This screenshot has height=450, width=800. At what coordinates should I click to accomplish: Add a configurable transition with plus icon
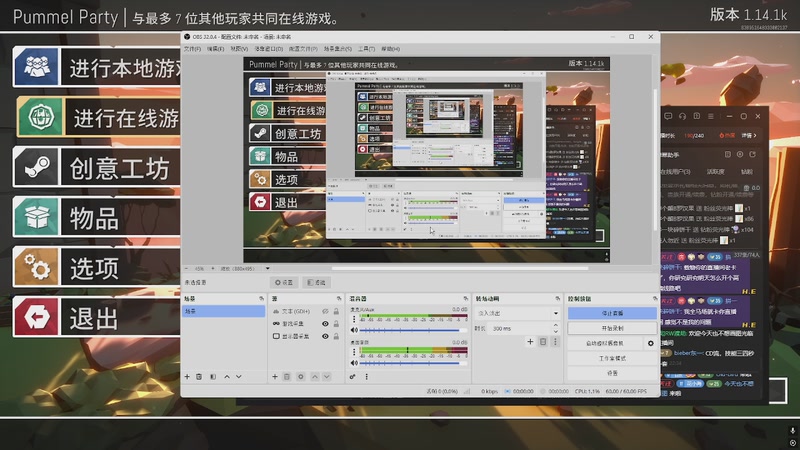[530, 341]
